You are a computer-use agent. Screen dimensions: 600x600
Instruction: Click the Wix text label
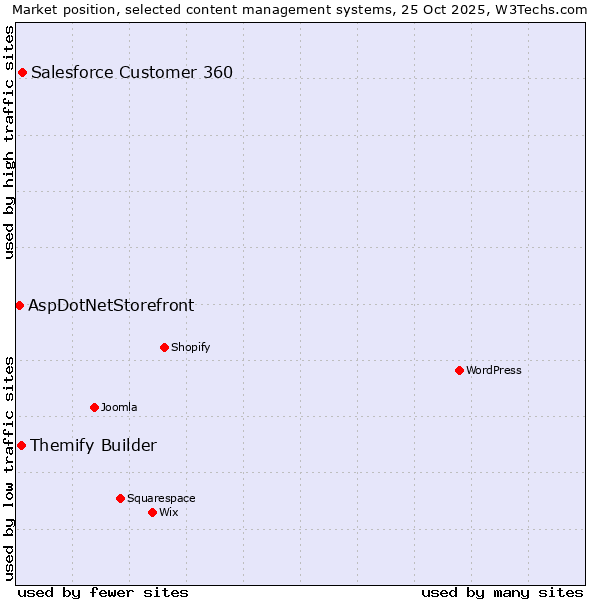pos(169,512)
